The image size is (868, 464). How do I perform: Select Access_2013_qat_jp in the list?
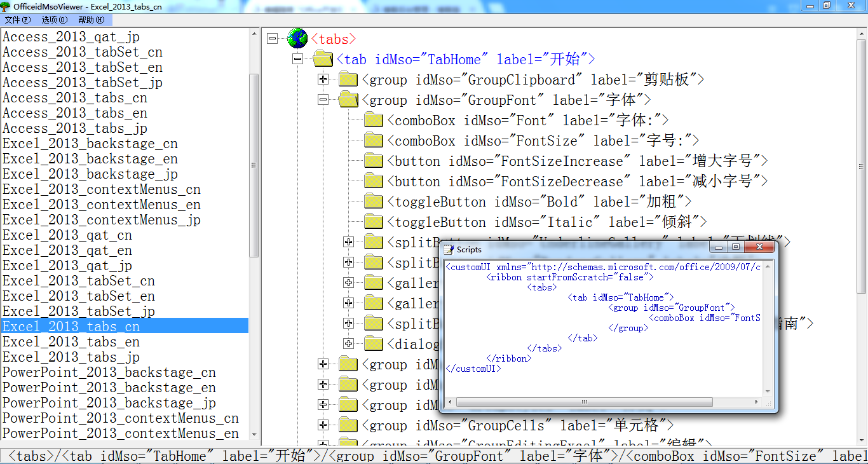[71, 37]
